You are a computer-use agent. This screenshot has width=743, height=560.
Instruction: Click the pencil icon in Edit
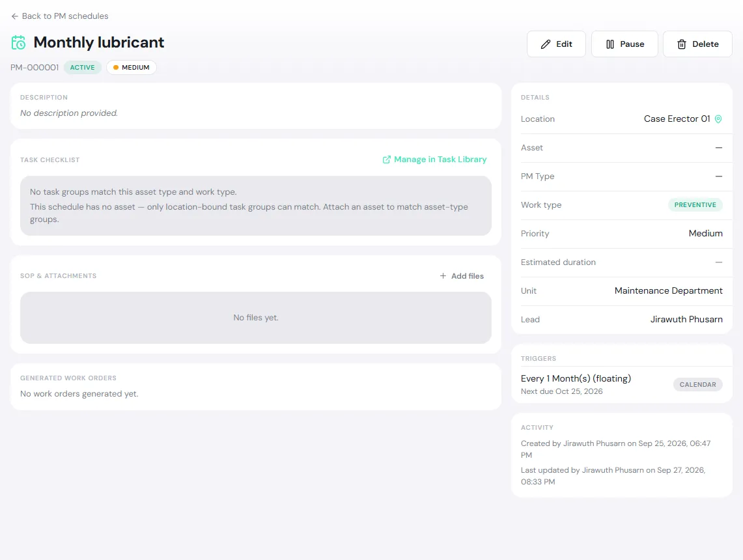[x=546, y=44]
